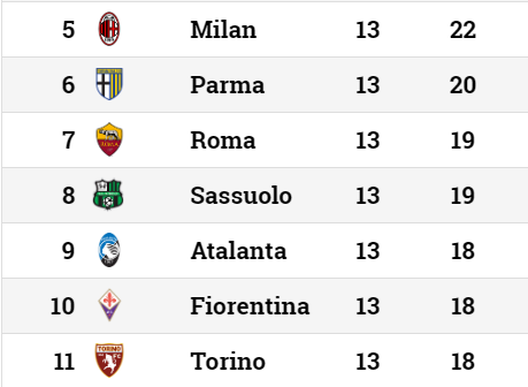The image size is (528, 387).
Task: Select the Sassuolo team name
Action: point(241,195)
